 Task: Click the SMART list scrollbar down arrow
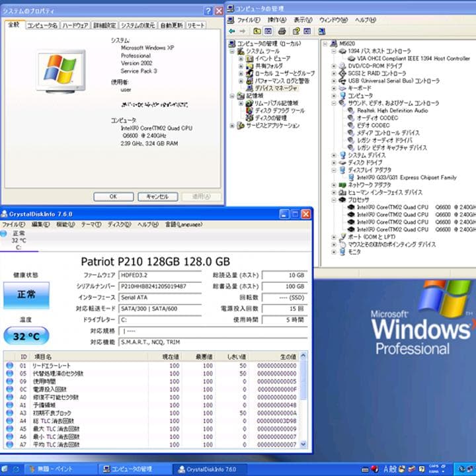click(303, 444)
